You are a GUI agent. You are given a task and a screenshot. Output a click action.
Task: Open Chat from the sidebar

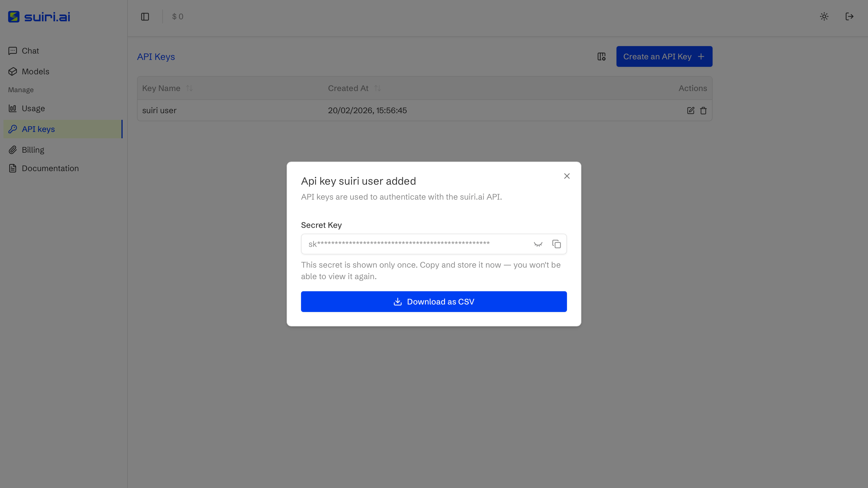pyautogui.click(x=63, y=51)
